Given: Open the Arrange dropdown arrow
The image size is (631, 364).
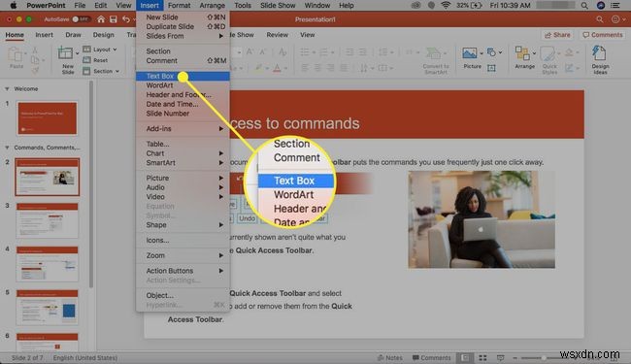Looking at the screenshot, I should tap(534, 52).
